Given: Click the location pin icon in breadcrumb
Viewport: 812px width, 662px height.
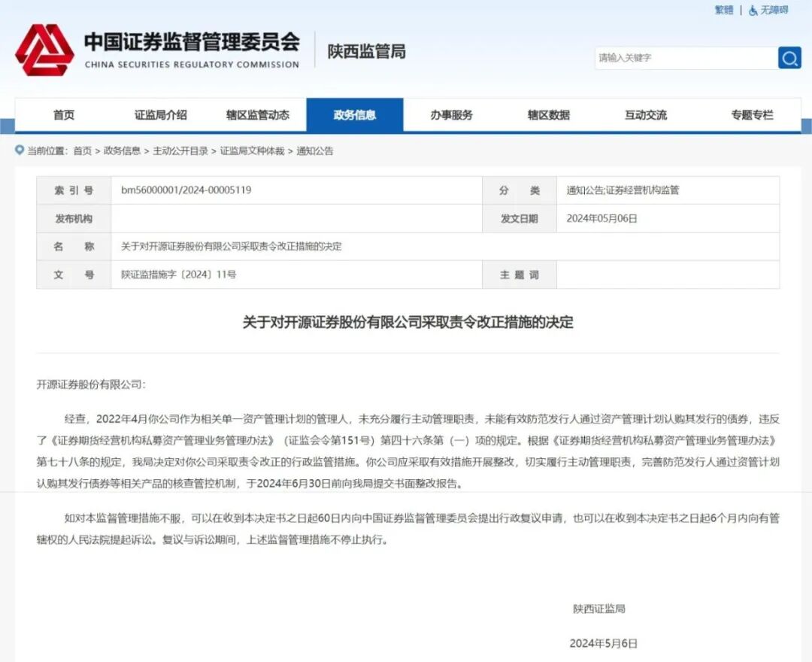Looking at the screenshot, I should (20, 150).
